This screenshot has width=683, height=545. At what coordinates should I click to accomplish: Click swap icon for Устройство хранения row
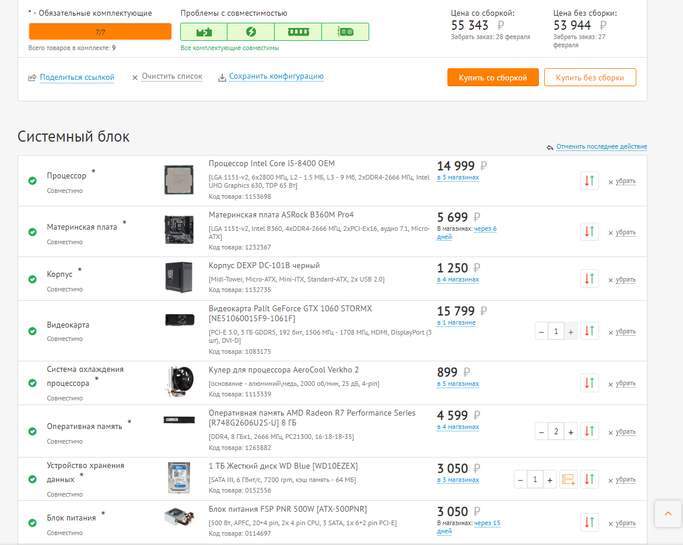589,479
